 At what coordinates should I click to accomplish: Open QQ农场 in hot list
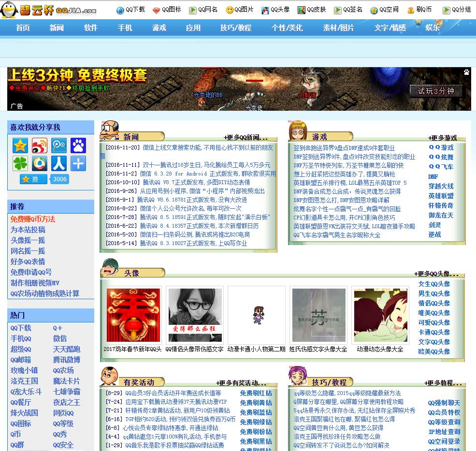pos(63,370)
